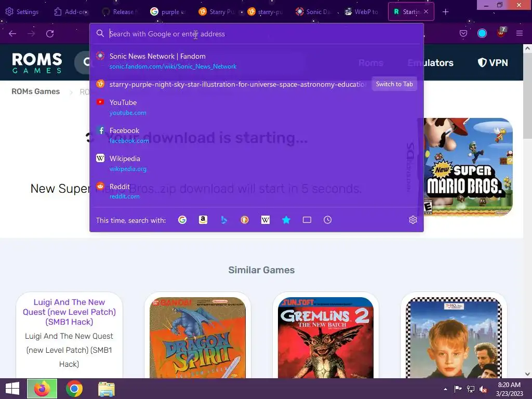Open a new tab with plus button
The height and width of the screenshot is (399, 532).
[x=445, y=12]
